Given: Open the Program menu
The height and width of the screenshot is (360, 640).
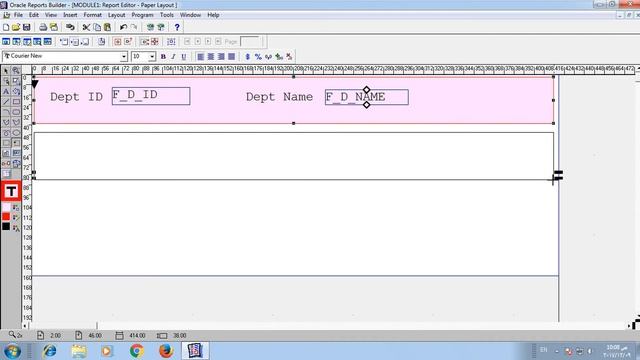Looking at the screenshot, I should [142, 15].
